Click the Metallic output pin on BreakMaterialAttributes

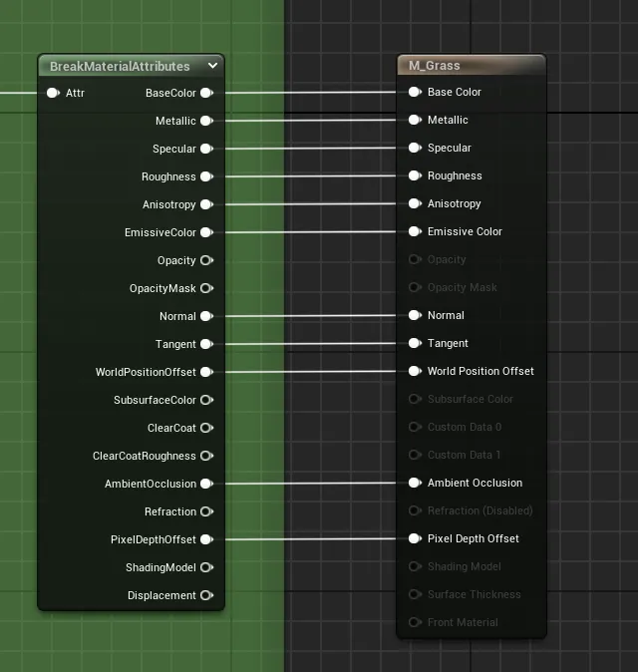point(207,121)
